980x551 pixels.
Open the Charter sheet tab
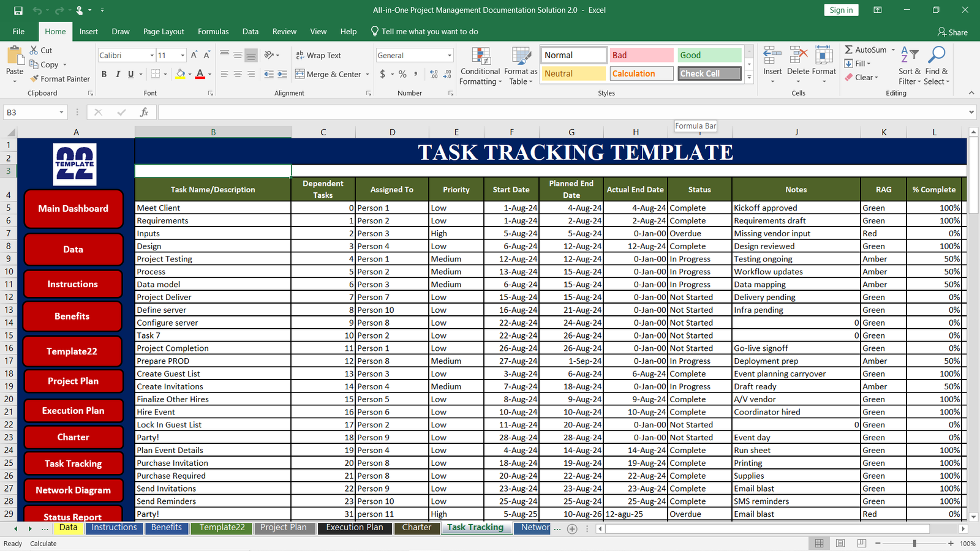417,528
